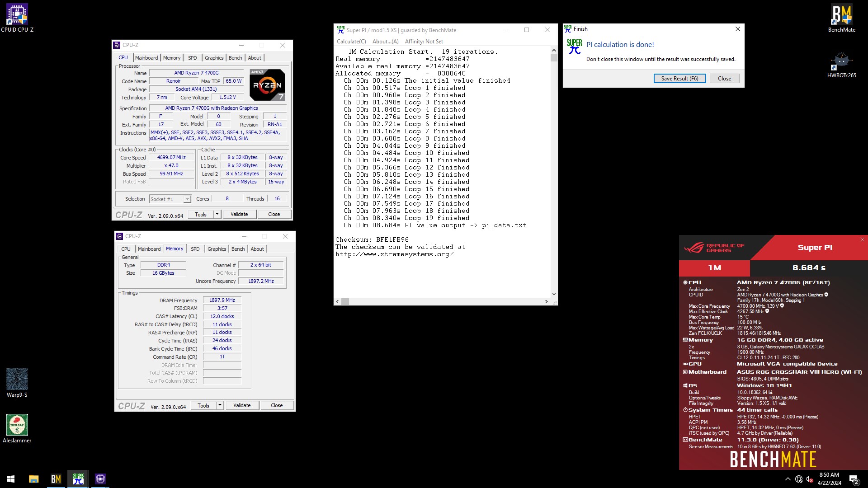
Task: Open the Warp9-S desktop icon
Action: (x=17, y=383)
